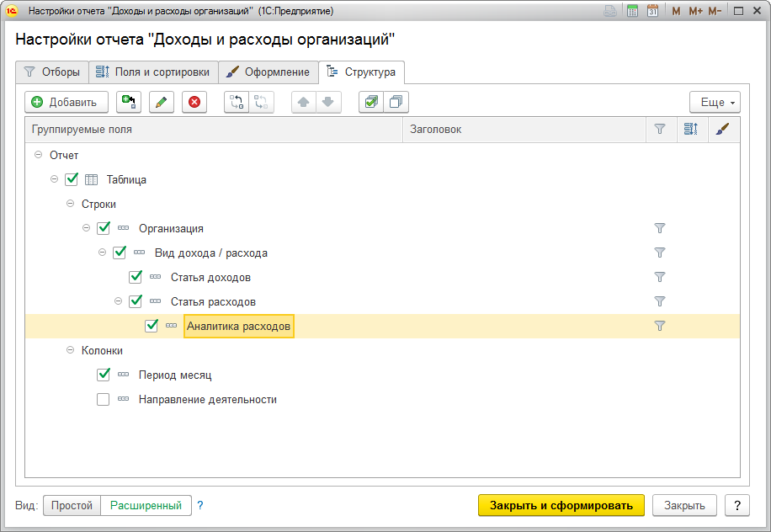Uncheck the Период месяц checkbox
This screenshot has width=771, height=532.
tap(104, 375)
